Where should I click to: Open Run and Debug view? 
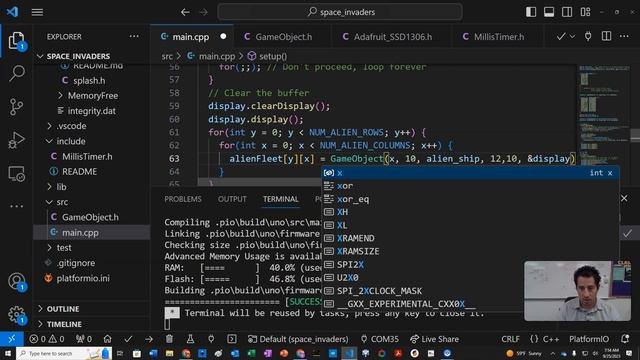pyautogui.click(x=16, y=140)
